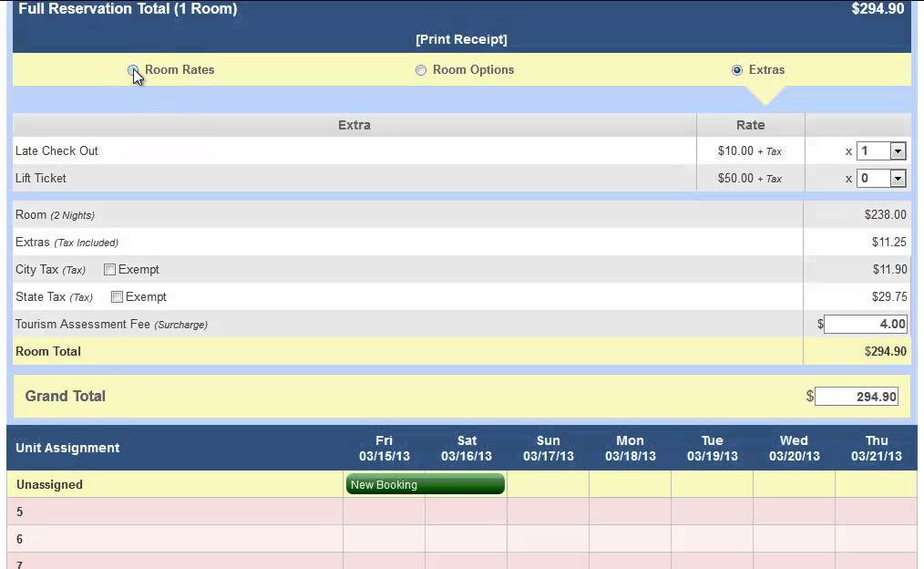This screenshot has height=569, width=924.
Task: Click the Late Check Out extra name
Action: pyautogui.click(x=56, y=151)
